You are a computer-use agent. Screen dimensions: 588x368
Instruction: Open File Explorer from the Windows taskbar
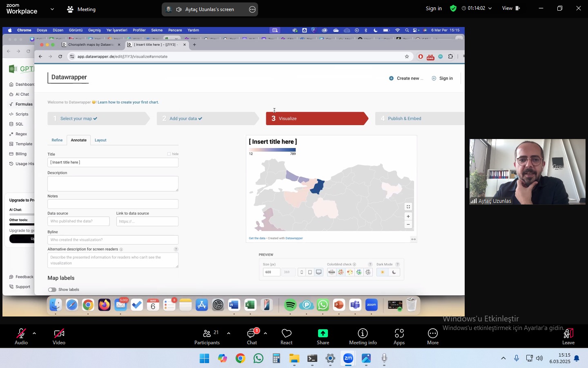[294, 359]
